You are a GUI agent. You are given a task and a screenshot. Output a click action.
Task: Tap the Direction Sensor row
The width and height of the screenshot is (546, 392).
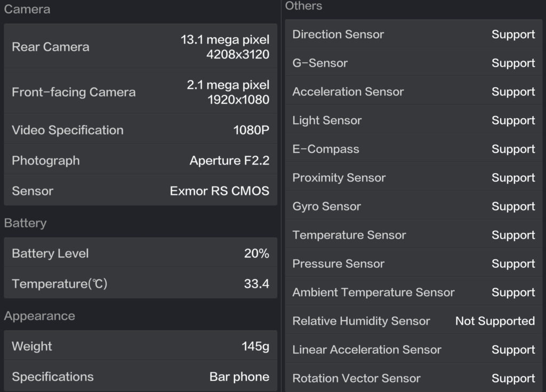413,34
